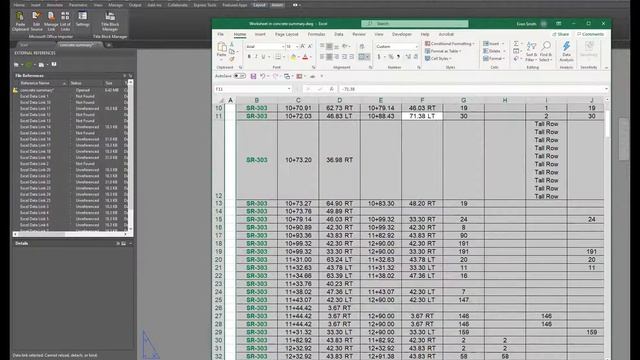Click Increase Font Size in Excel
The image size is (640, 360).
click(302, 47)
